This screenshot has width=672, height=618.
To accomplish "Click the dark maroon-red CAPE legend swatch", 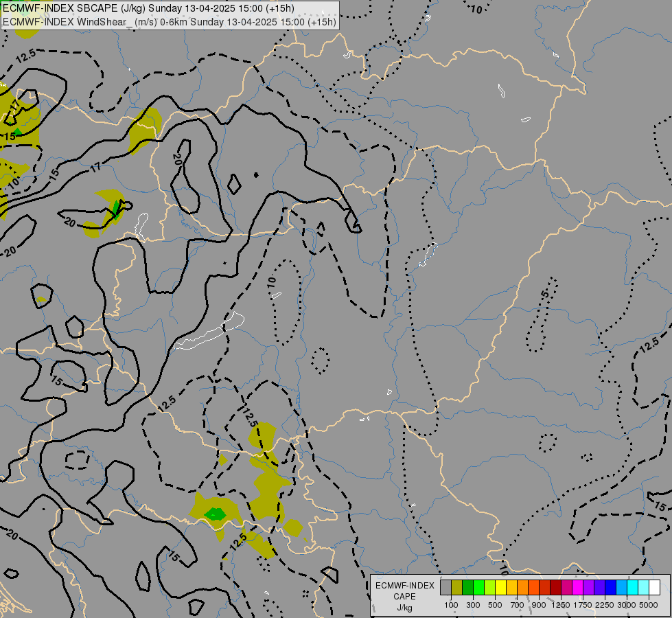I will point(556,587).
